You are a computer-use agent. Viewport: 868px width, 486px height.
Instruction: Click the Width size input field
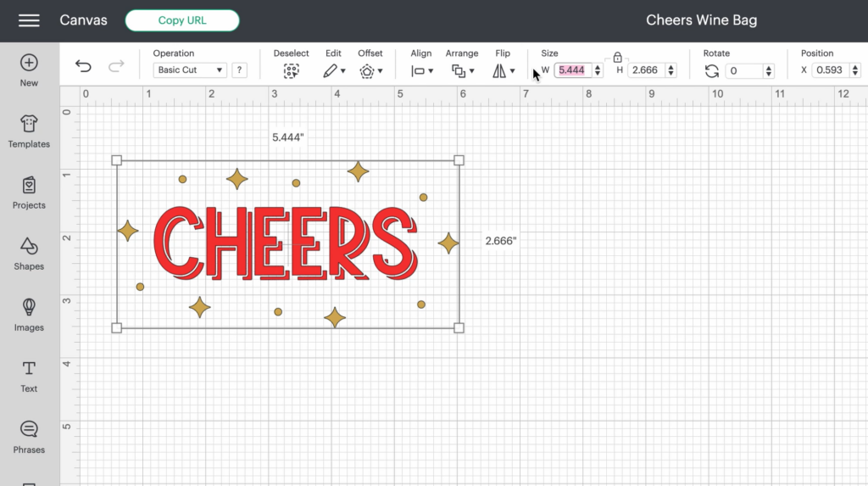tap(572, 70)
